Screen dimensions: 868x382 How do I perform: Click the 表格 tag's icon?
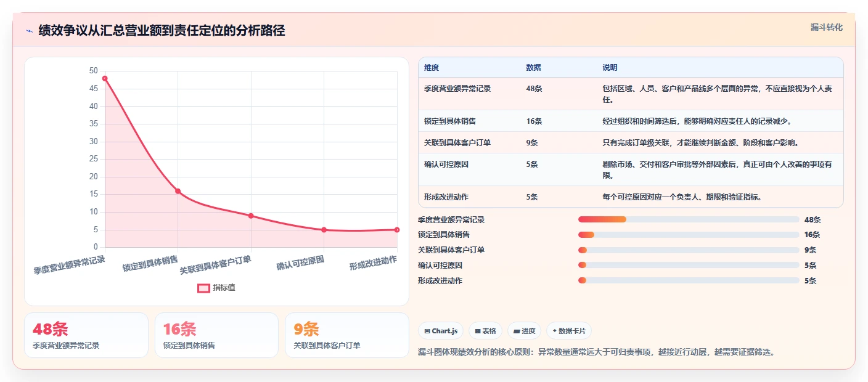point(478,331)
